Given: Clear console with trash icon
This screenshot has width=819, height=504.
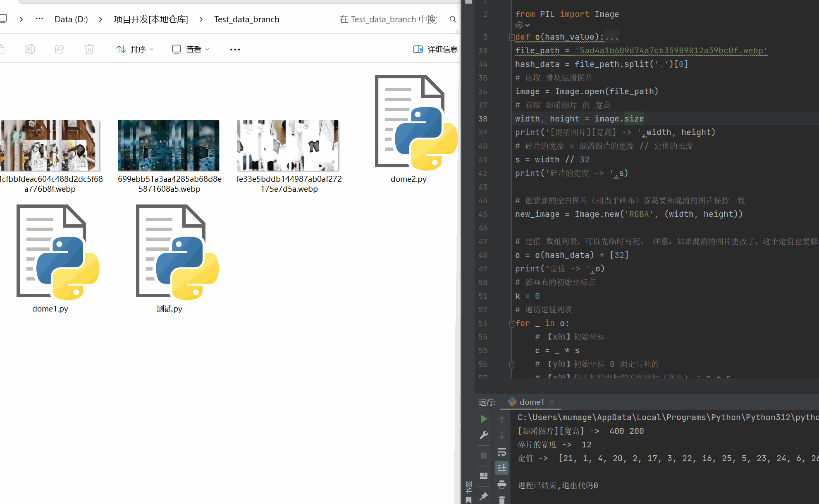Looking at the screenshot, I should point(502,500).
